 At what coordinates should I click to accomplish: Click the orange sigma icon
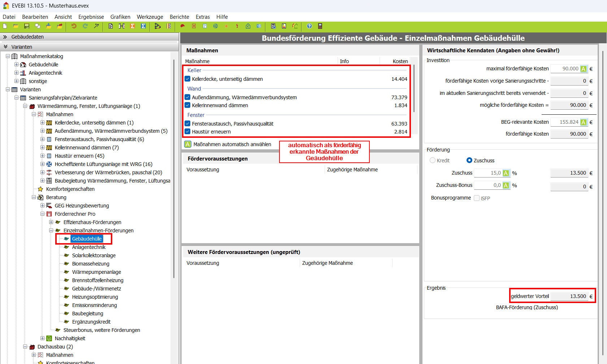[133, 26]
